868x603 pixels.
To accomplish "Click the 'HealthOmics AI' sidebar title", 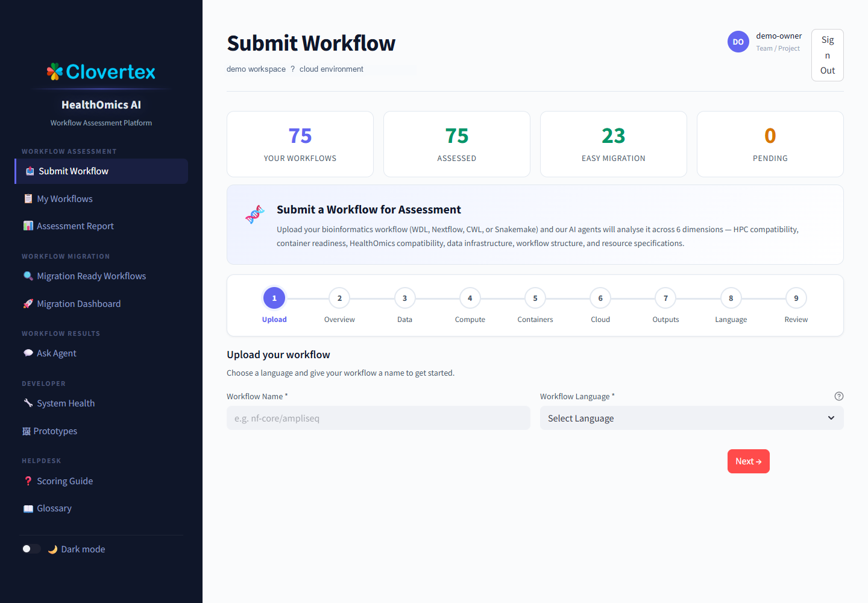I will (101, 105).
